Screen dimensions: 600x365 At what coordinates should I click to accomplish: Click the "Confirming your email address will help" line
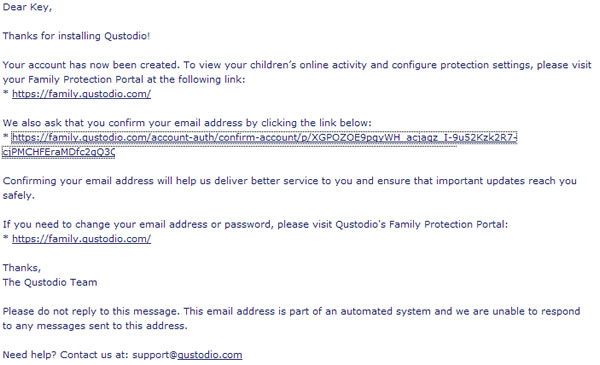pyautogui.click(x=290, y=181)
